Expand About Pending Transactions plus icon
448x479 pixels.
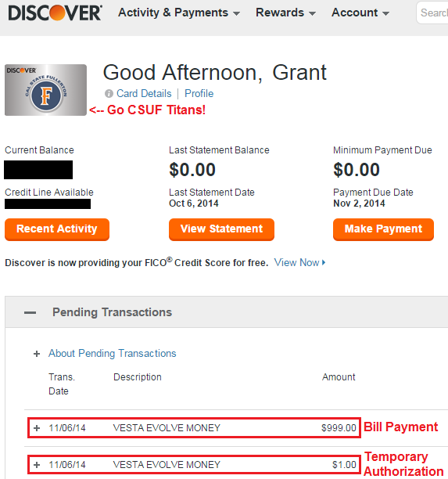tap(37, 354)
